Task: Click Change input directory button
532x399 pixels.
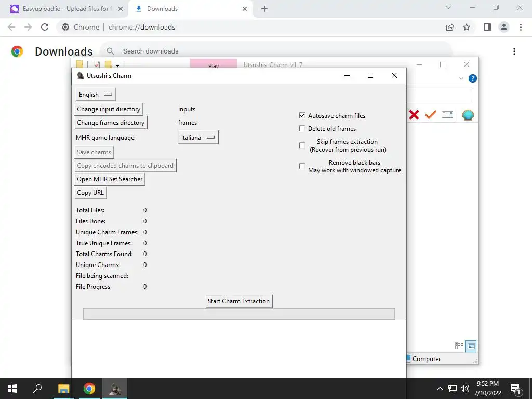Action: point(109,109)
